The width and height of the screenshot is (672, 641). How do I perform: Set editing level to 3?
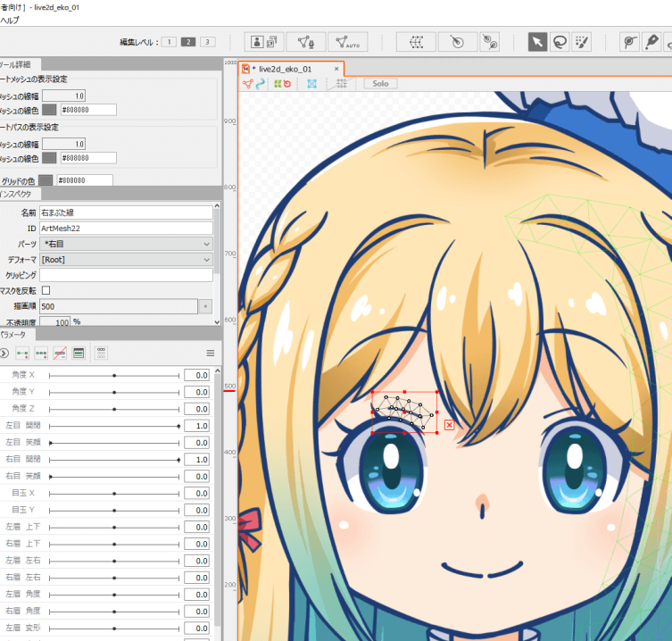(207, 42)
